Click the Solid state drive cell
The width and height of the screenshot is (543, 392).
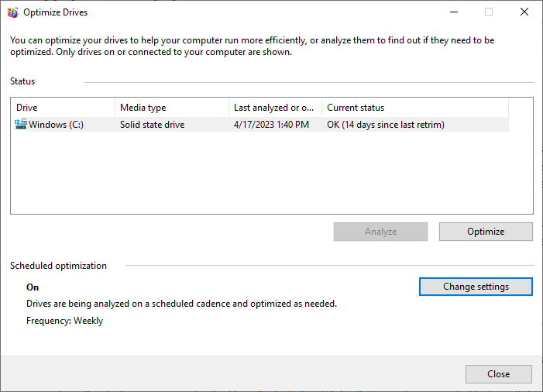152,124
